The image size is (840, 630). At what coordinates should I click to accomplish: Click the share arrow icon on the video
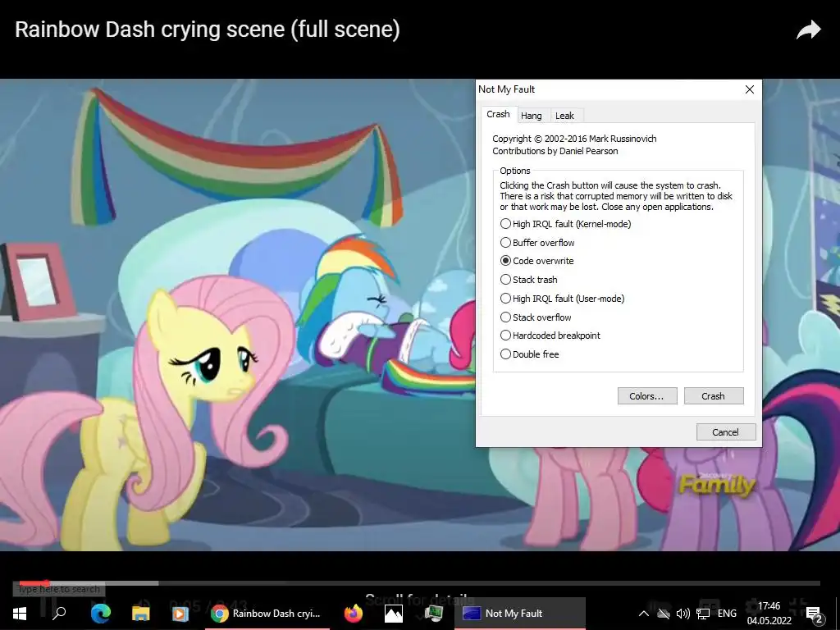point(808,30)
